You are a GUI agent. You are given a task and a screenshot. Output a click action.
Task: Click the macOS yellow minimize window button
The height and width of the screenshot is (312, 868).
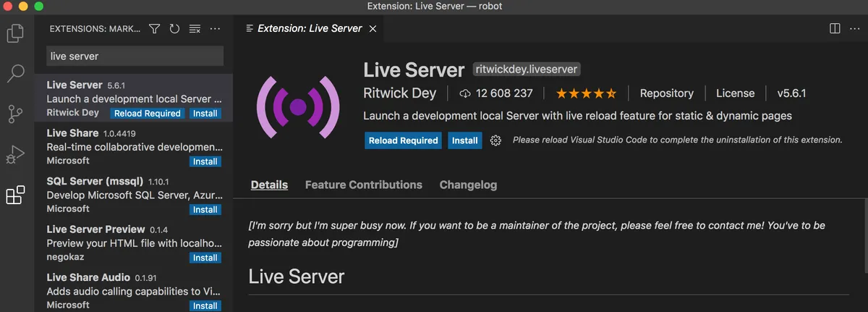23,6
